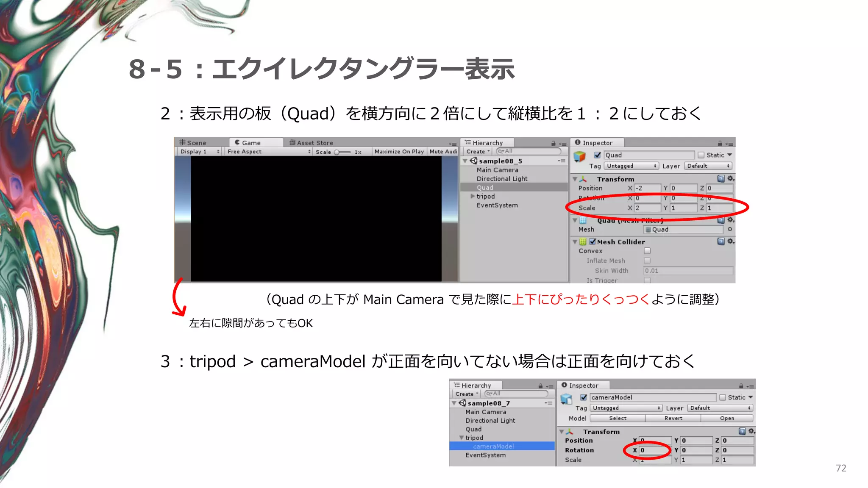Click the cameraModel prefab cube icon
Screen dimensions: 868x488
(566, 399)
